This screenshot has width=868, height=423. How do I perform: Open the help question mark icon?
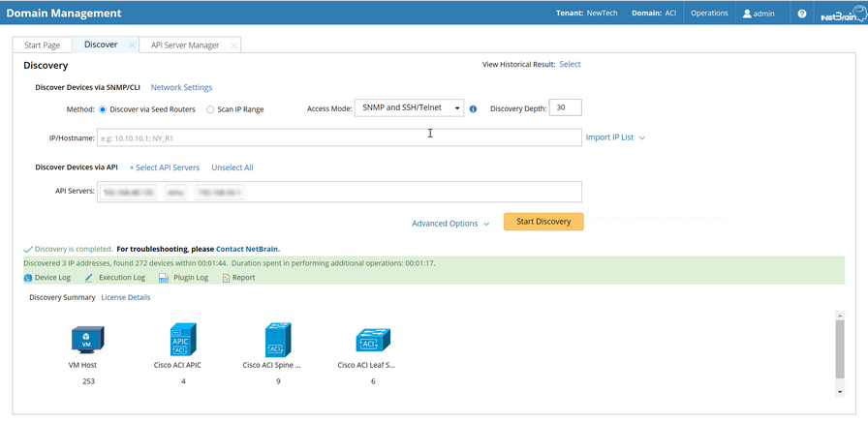[801, 14]
